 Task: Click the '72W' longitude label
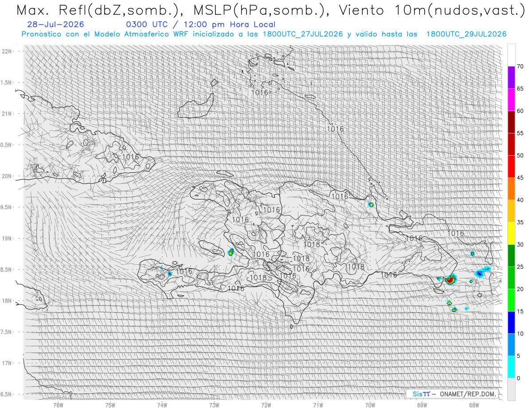[266, 405]
